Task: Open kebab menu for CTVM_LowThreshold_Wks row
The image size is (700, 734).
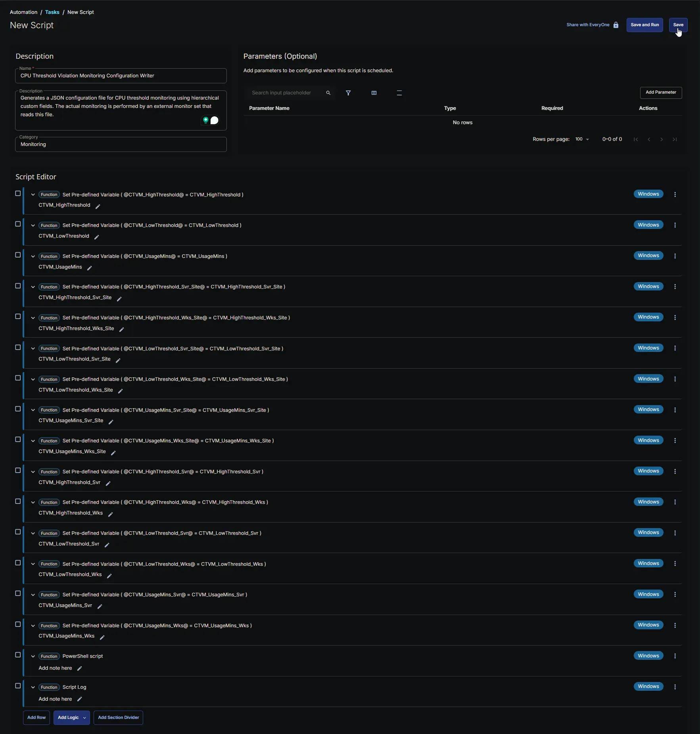Action: pos(675,564)
